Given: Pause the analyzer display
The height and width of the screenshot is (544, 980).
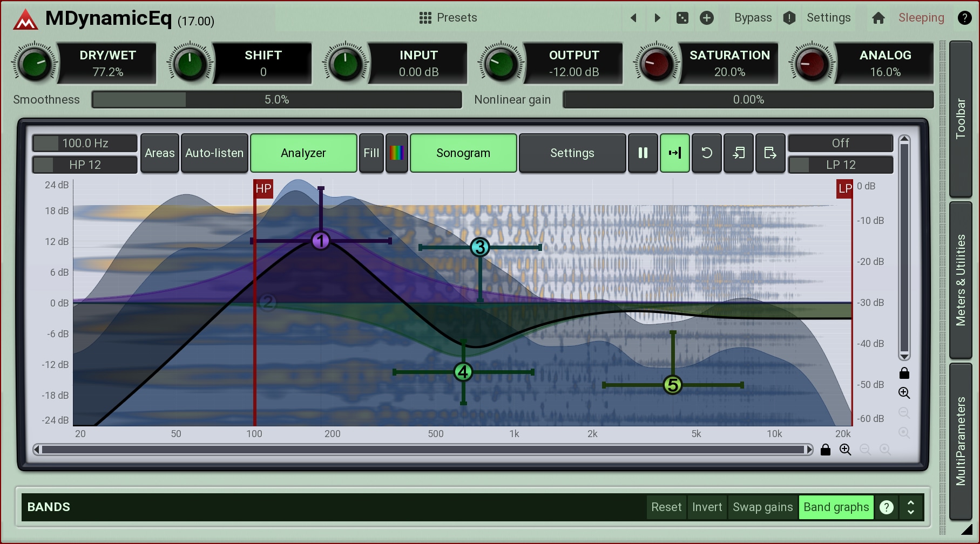Looking at the screenshot, I should 643,153.
